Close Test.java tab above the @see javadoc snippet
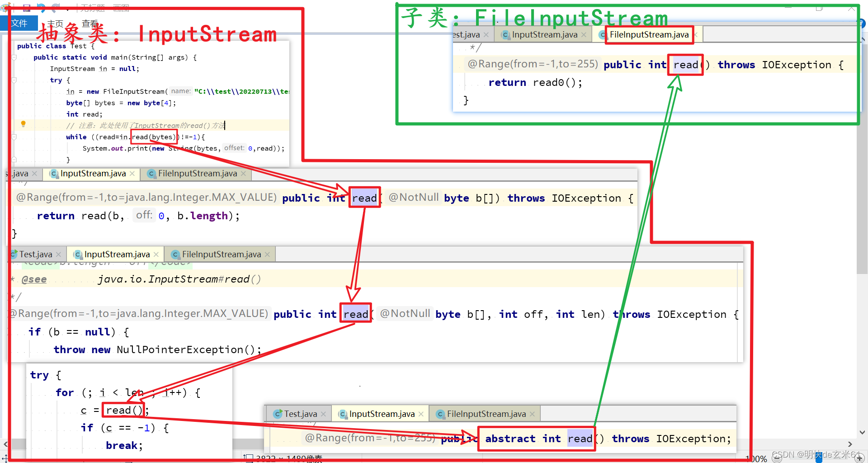 [58, 255]
